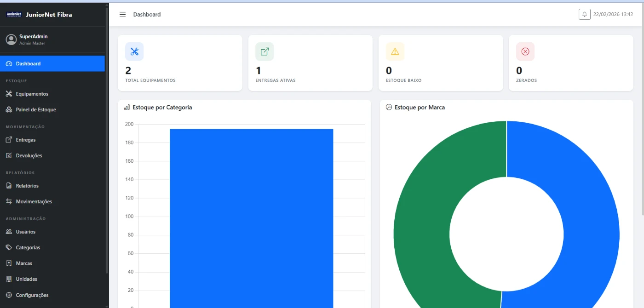644x308 pixels.
Task: Click the blue bar in Estoque por Categoria
Action: 251,216
